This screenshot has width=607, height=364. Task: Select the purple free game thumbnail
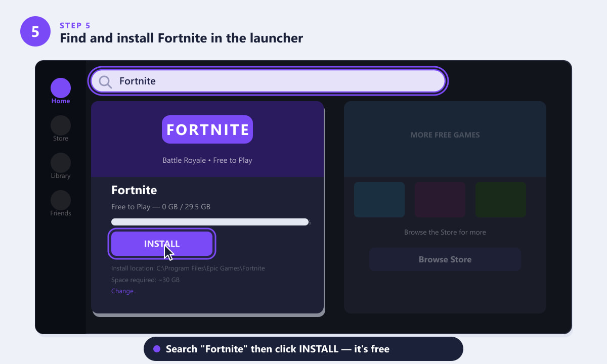tap(440, 200)
